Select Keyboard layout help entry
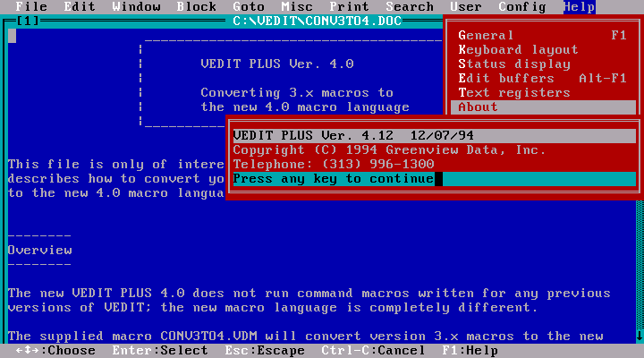 tap(543, 50)
